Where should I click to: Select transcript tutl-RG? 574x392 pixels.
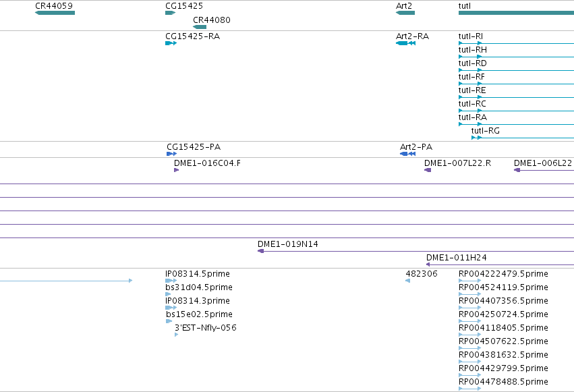click(x=523, y=138)
